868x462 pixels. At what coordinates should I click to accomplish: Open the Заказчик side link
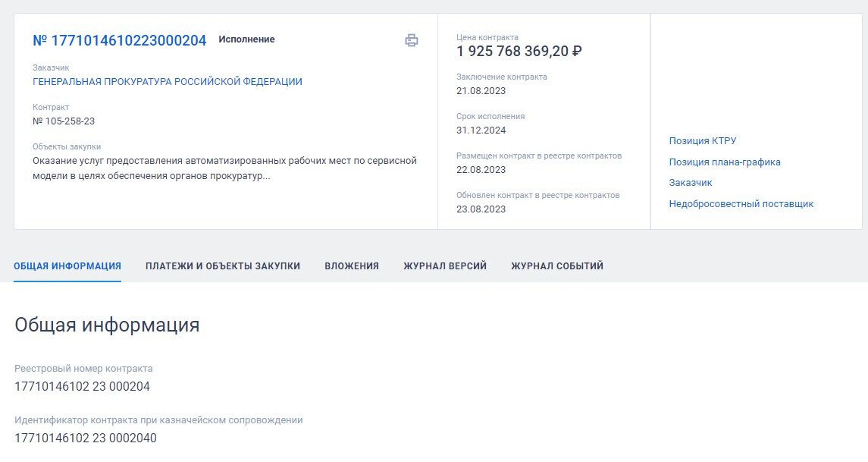point(691,182)
